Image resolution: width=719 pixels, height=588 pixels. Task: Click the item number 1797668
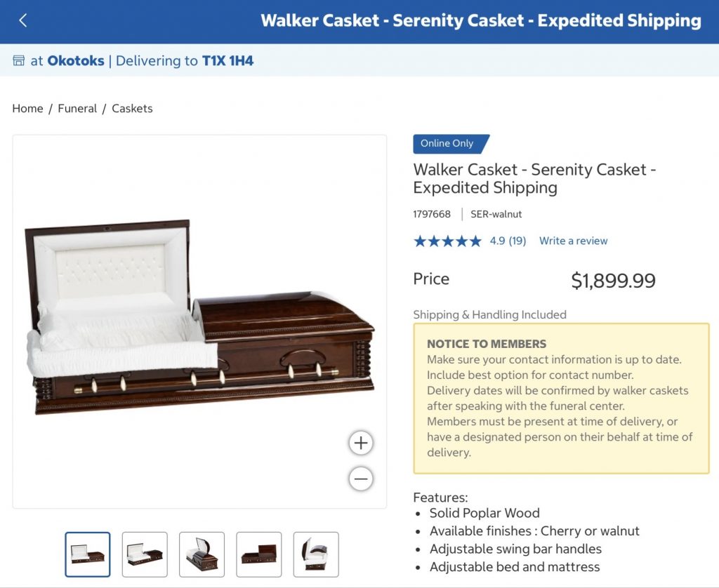point(432,214)
